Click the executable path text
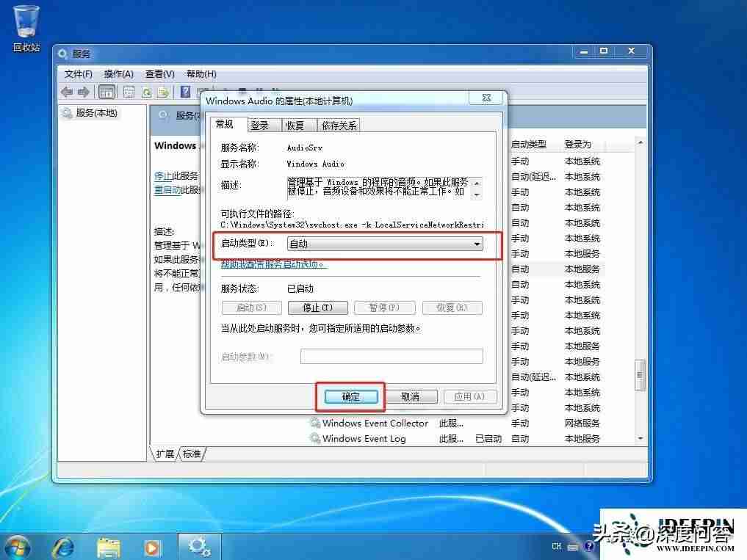Image resolution: width=747 pixels, height=560 pixels. click(352, 225)
